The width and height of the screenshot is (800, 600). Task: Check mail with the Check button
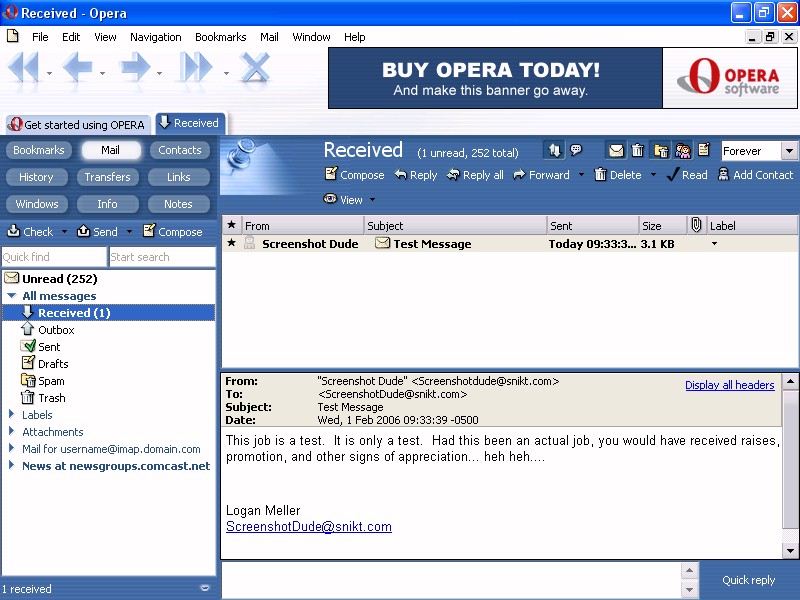(30, 232)
